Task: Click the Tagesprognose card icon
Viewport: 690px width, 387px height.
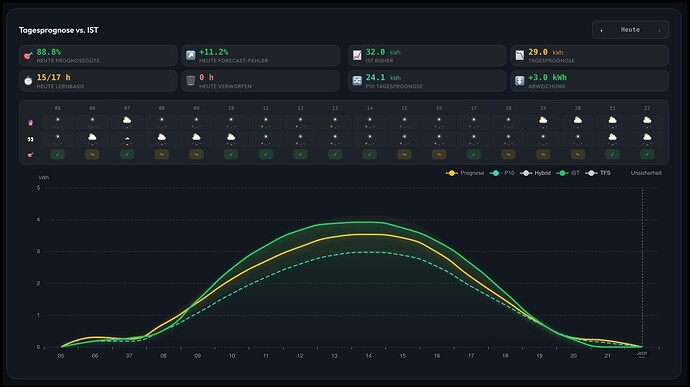Action: pos(520,55)
